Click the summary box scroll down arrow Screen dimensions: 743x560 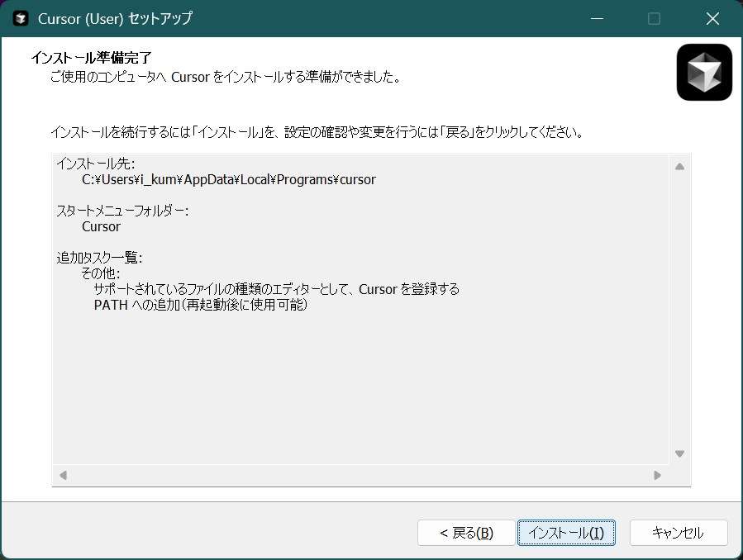(679, 453)
